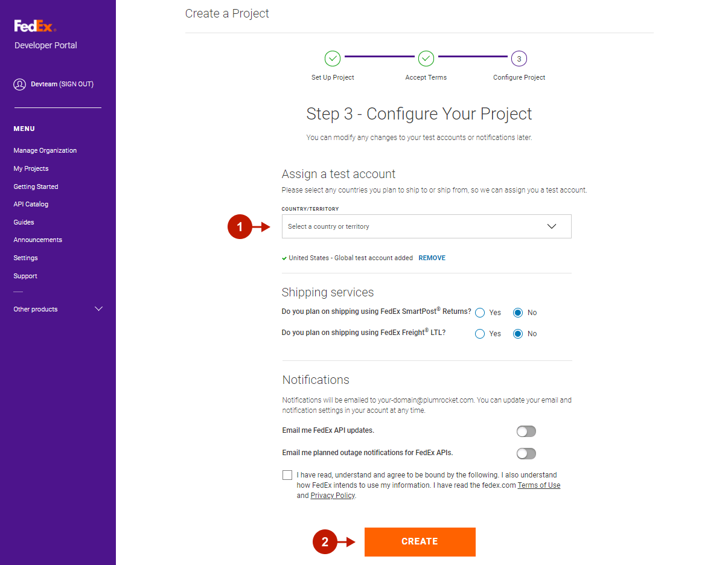Screen dimensions: 728x565
Task: Select No for FedEx Freight LTL
Action: point(518,334)
